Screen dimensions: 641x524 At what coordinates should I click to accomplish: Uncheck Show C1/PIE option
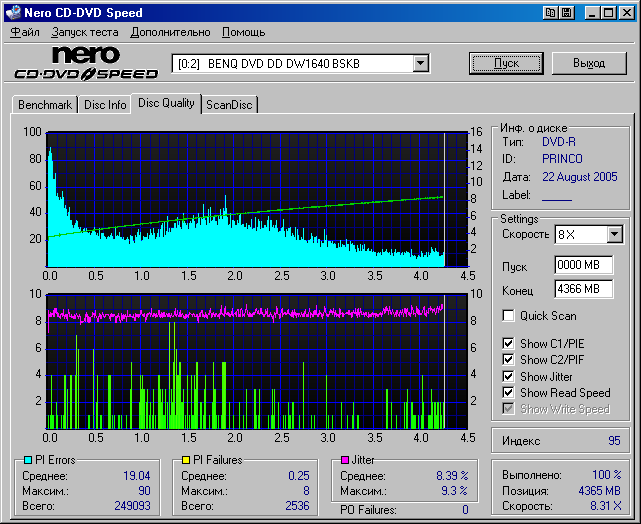tap(509, 344)
